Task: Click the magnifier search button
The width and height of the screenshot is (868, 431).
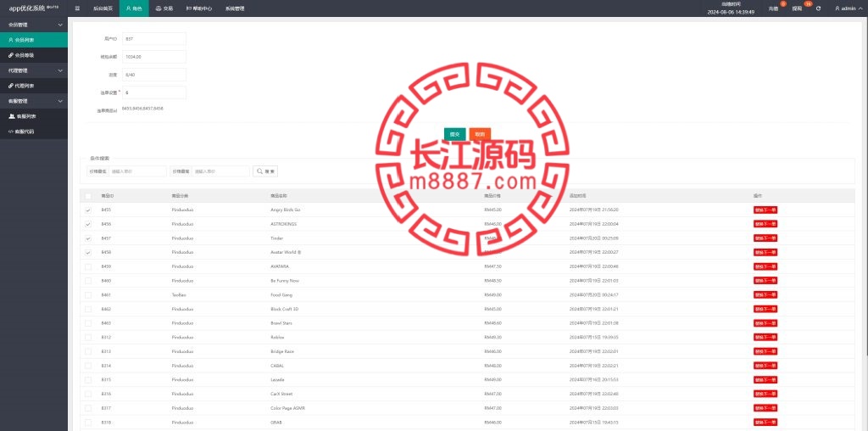Action: click(x=265, y=171)
